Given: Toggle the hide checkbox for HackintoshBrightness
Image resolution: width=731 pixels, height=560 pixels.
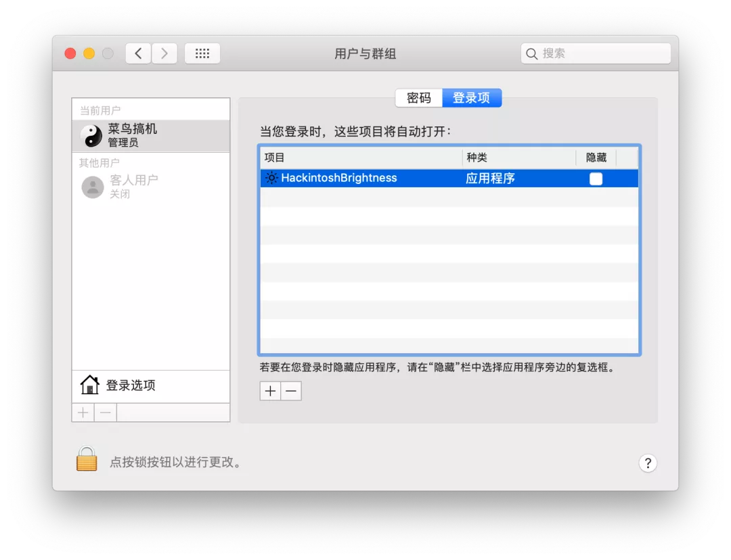Looking at the screenshot, I should click(596, 179).
